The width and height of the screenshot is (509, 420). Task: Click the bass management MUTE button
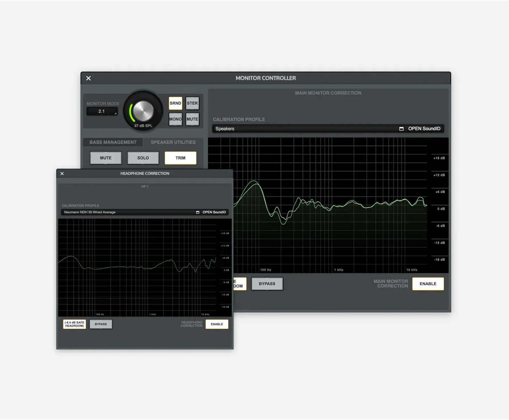[x=106, y=158]
